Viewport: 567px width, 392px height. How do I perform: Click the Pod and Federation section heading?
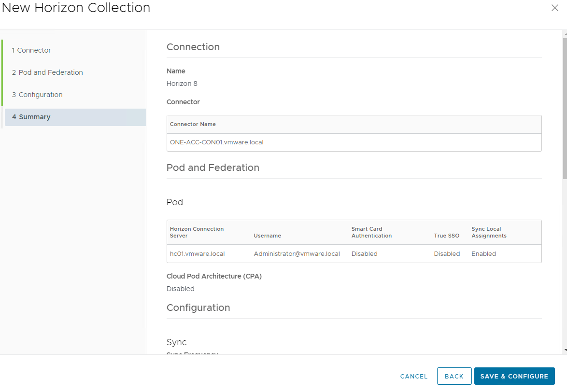[213, 168]
